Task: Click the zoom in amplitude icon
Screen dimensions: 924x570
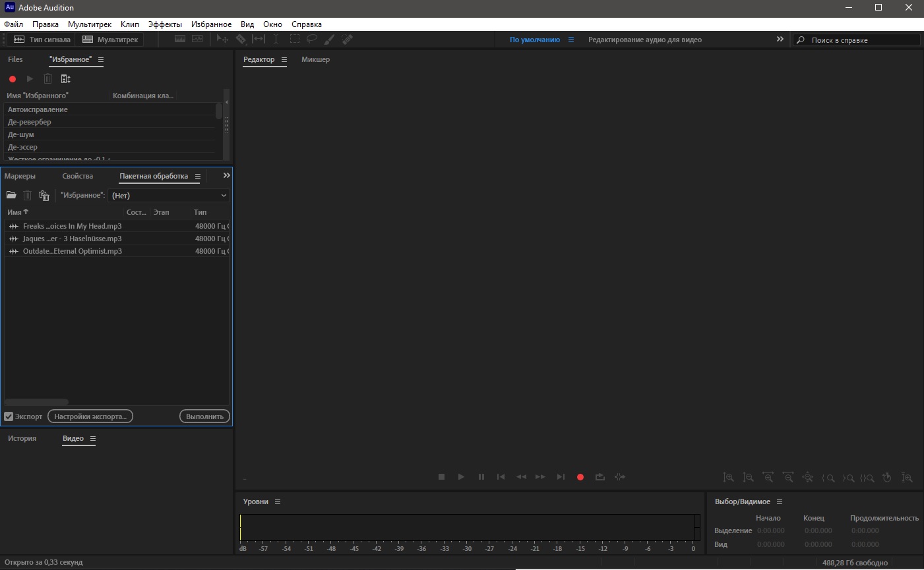Action: click(x=728, y=477)
